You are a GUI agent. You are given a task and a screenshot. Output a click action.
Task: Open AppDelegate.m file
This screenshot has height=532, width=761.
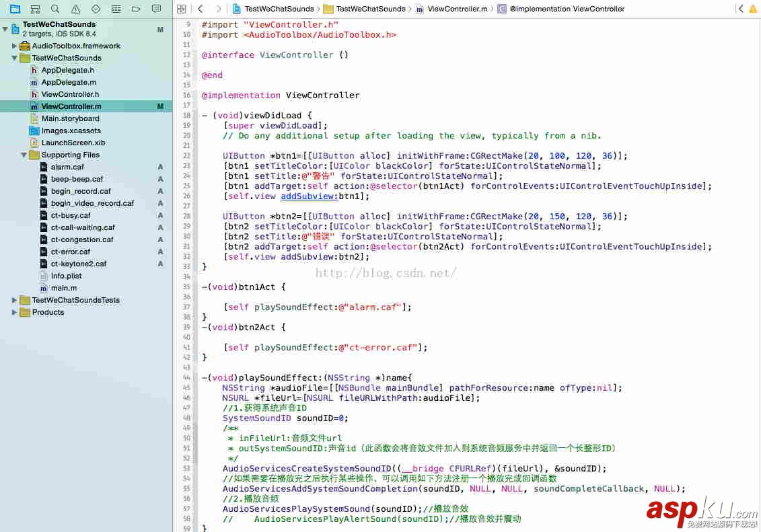[x=69, y=83]
